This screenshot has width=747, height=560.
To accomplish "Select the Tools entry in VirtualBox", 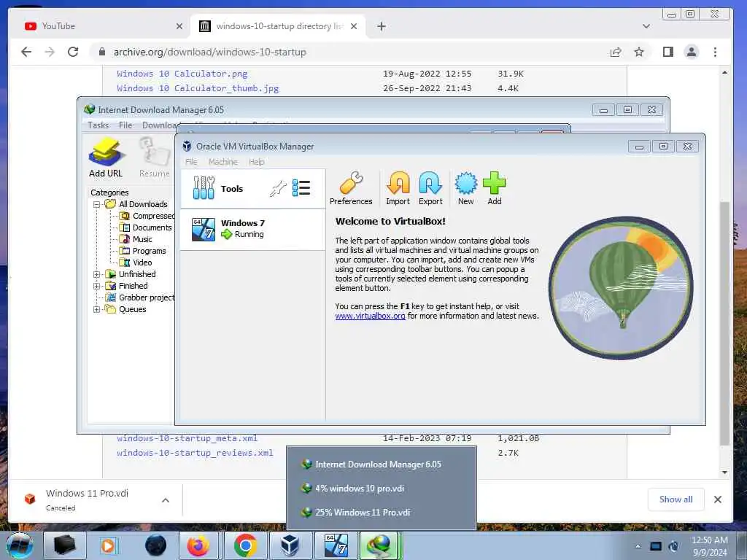I will point(252,189).
